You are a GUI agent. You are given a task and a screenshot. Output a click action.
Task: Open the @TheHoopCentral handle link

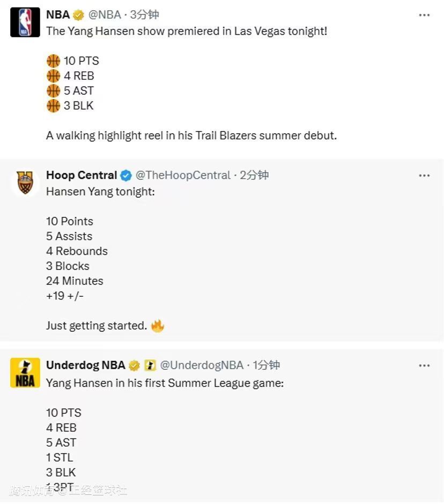183,175
